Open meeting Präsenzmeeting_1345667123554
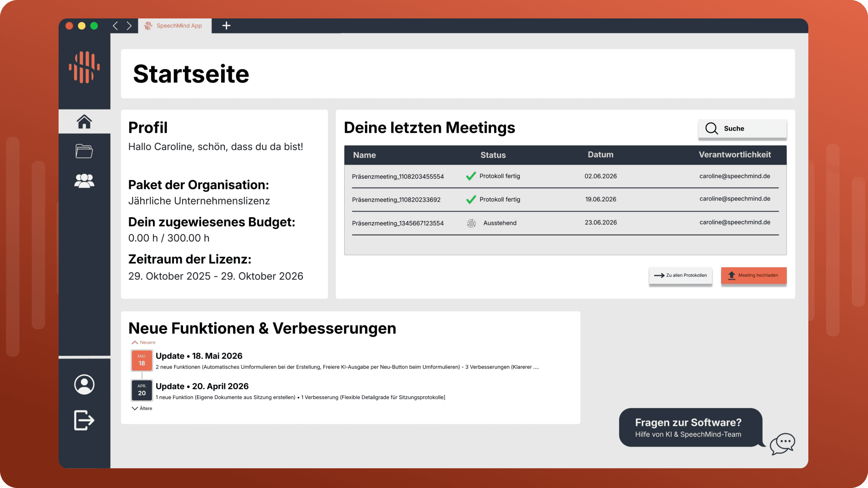Viewport: 868px width, 488px height. coord(398,223)
